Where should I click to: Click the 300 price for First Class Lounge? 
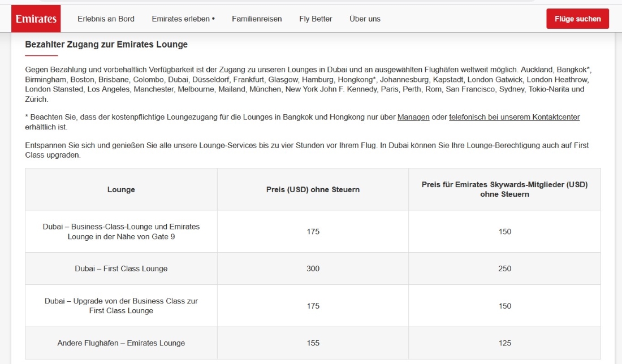[313, 268]
